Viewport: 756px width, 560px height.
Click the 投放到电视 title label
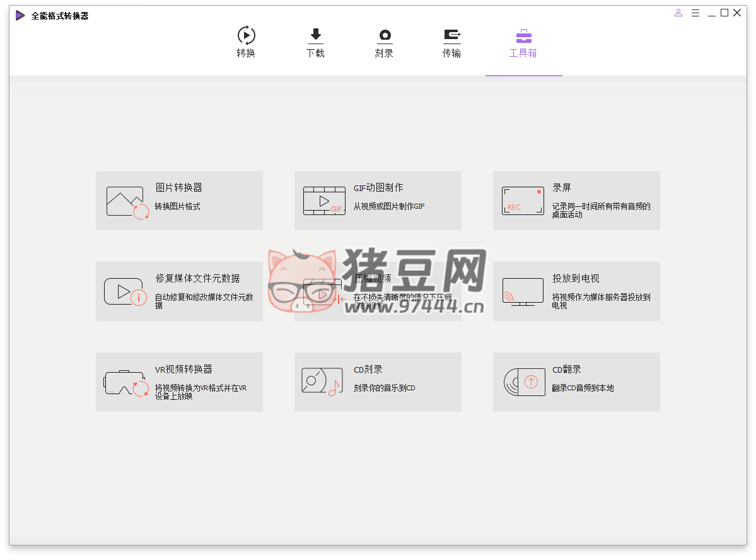pyautogui.click(x=576, y=279)
